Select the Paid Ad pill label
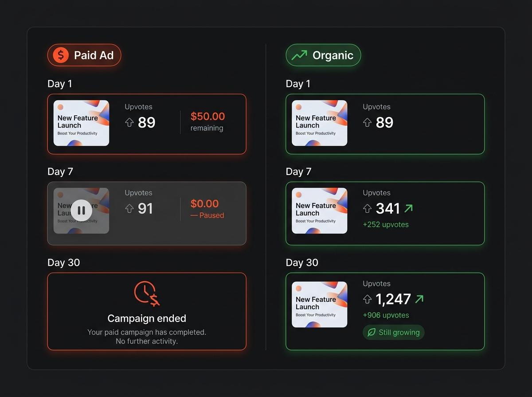This screenshot has height=397, width=532. coord(84,55)
